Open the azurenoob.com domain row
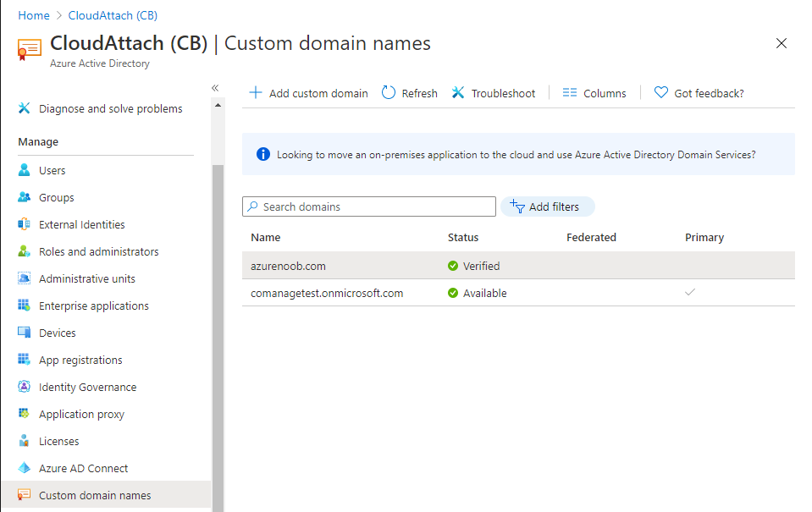Viewport: 812px width, 512px height. click(518, 266)
